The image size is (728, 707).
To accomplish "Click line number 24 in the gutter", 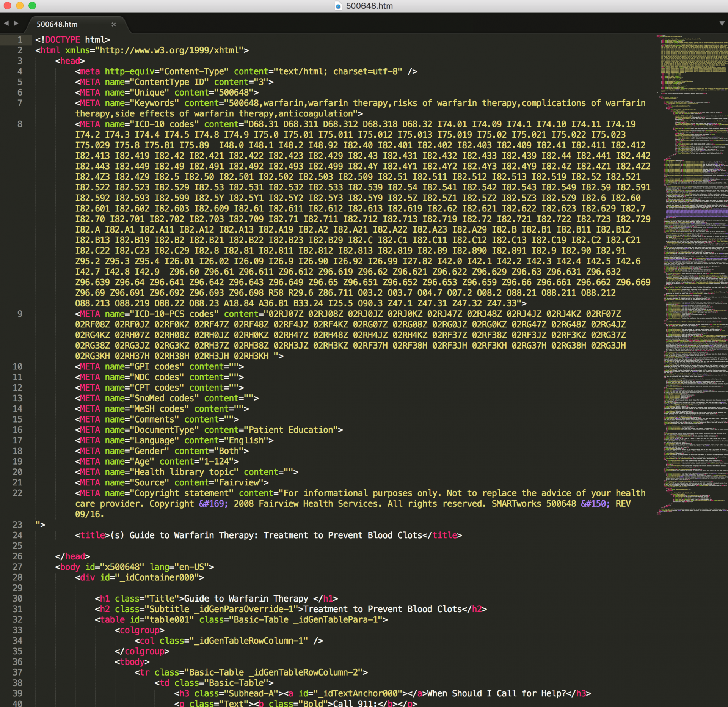I will click(17, 535).
